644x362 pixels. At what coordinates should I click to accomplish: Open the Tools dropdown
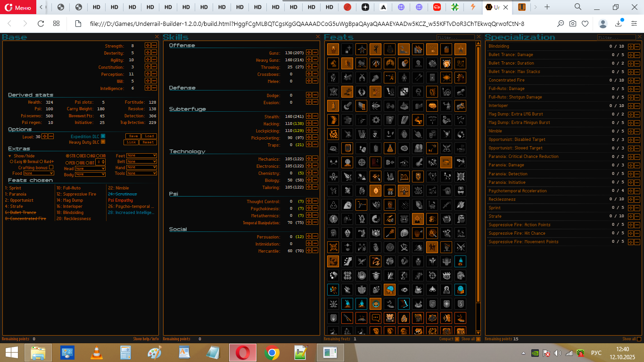point(141,173)
